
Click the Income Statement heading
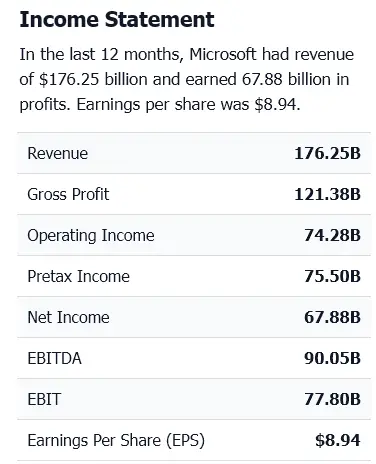coord(117,20)
